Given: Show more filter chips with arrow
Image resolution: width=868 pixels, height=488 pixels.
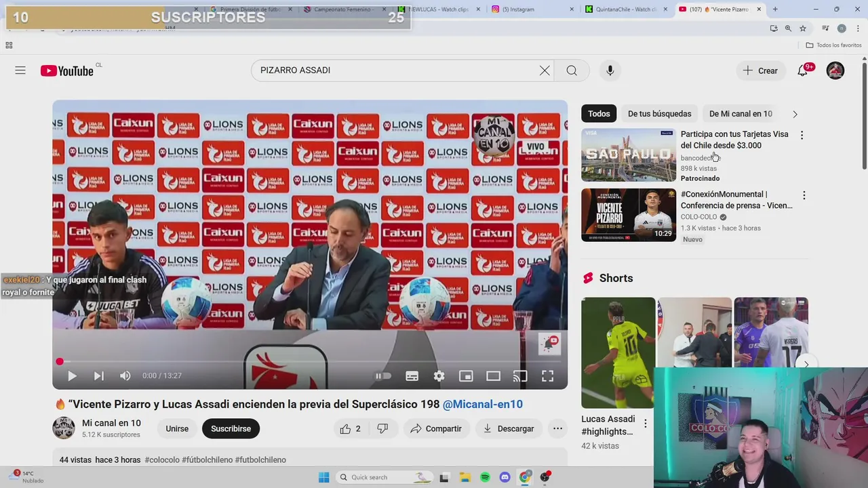Looking at the screenshot, I should click(795, 114).
